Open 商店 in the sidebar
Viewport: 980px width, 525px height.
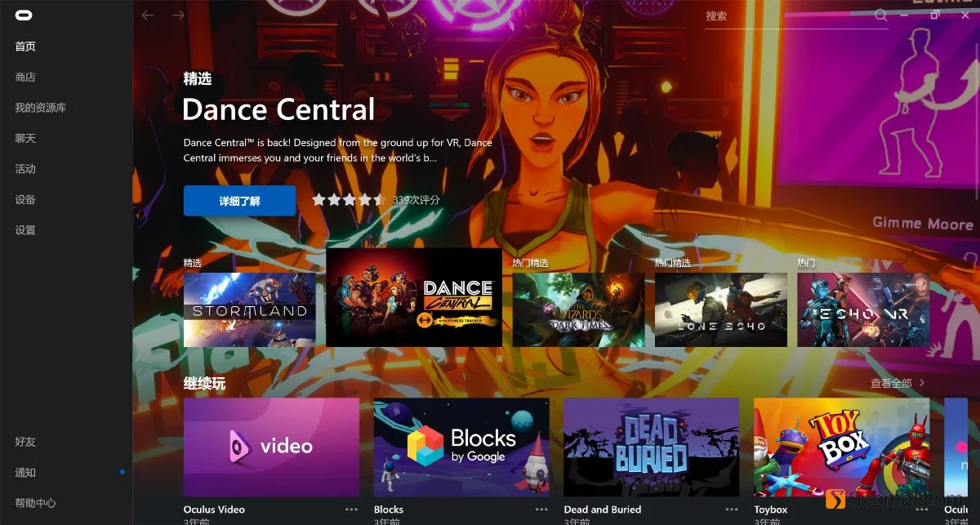click(25, 78)
